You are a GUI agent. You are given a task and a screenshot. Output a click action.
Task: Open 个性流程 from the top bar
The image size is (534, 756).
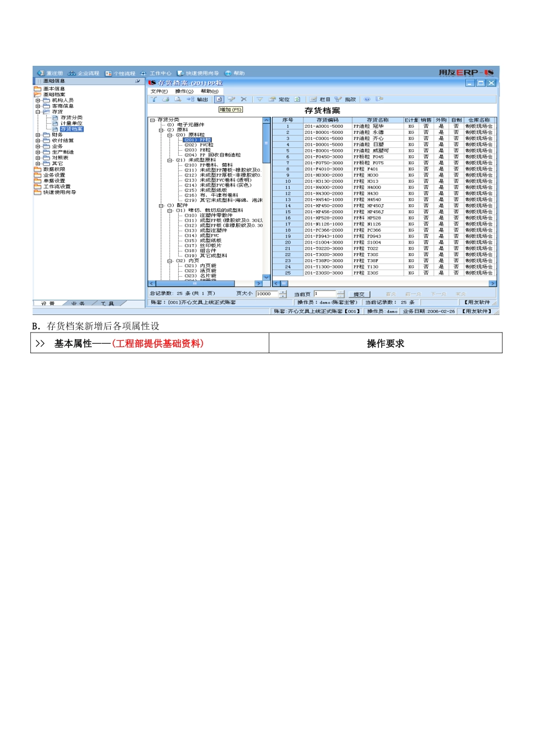tap(120, 73)
